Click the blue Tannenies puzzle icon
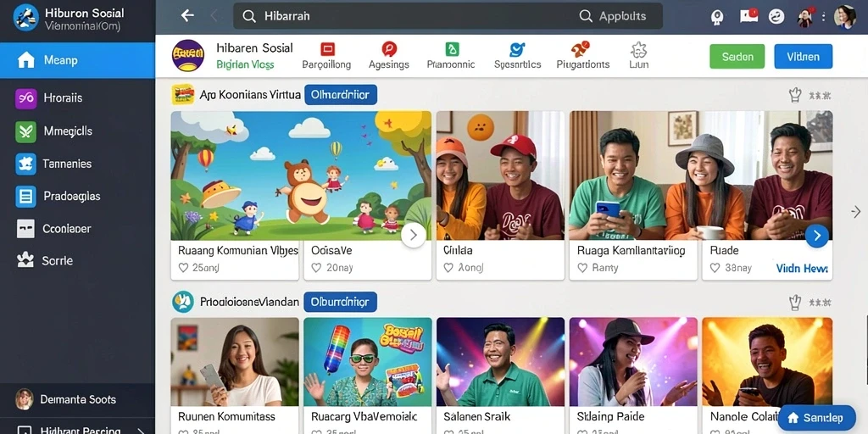Image resolution: width=868 pixels, height=434 pixels. point(25,164)
